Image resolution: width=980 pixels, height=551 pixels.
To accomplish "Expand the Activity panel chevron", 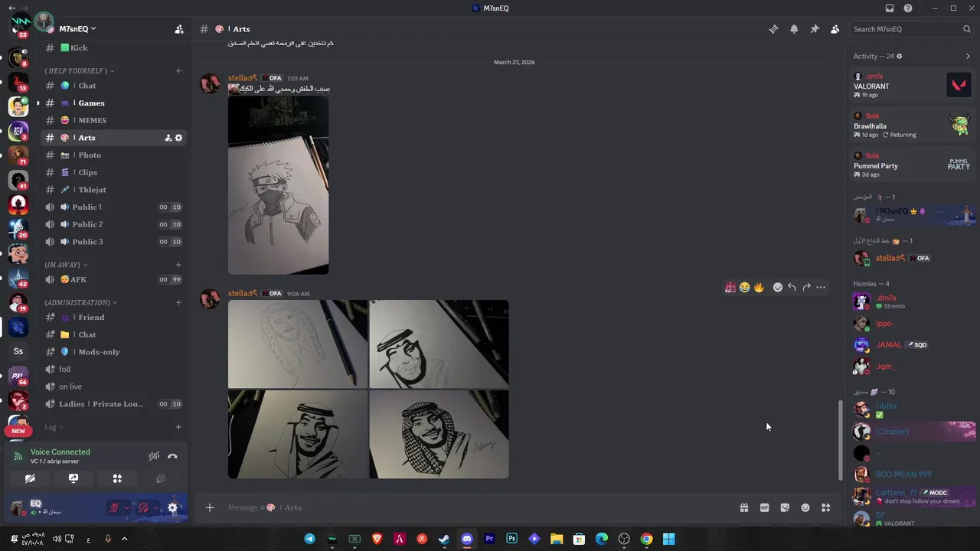I will (x=968, y=56).
